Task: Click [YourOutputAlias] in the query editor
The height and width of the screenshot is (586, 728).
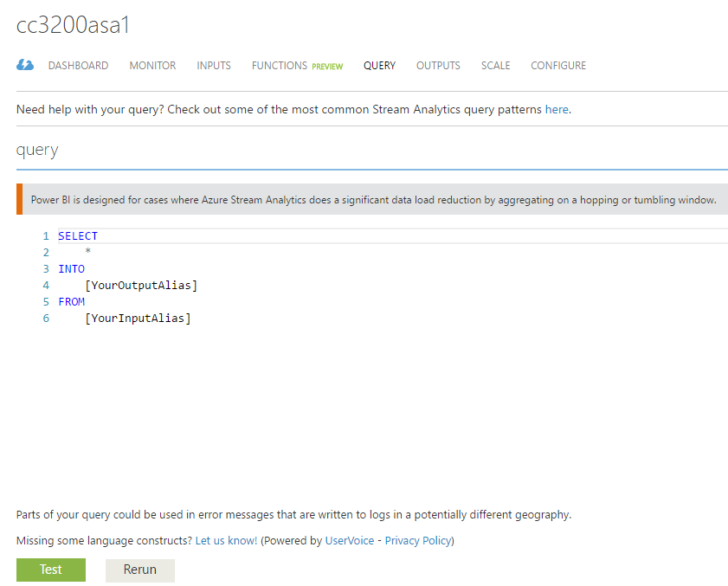Action: point(141,285)
